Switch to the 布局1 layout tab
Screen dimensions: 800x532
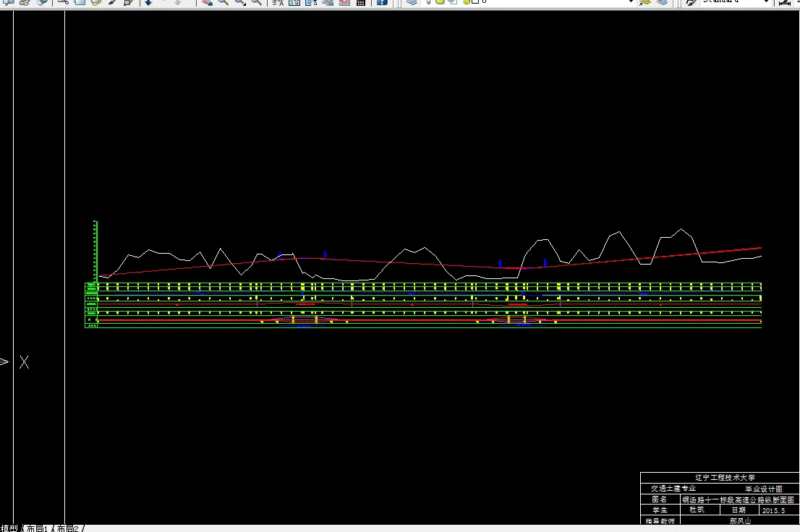click(x=37, y=528)
